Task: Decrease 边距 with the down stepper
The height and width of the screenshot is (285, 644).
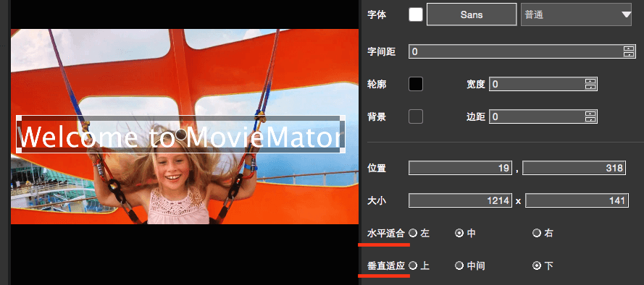Action: tap(590, 120)
